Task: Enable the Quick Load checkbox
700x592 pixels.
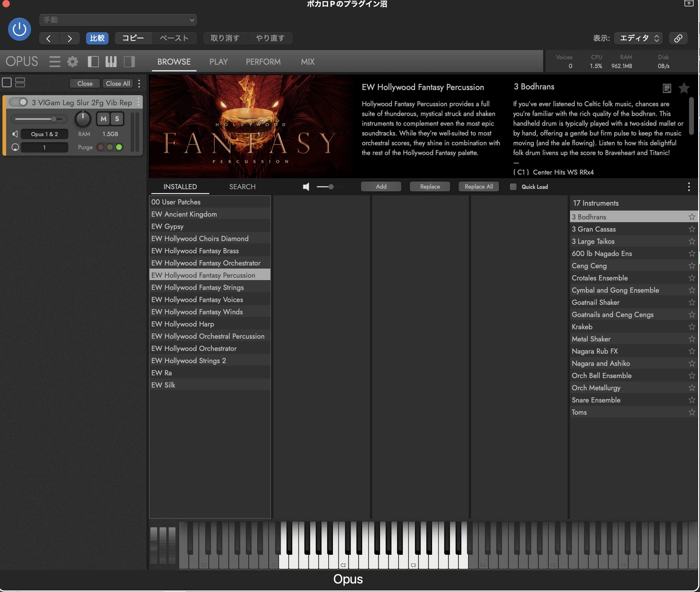Action: 513,187
